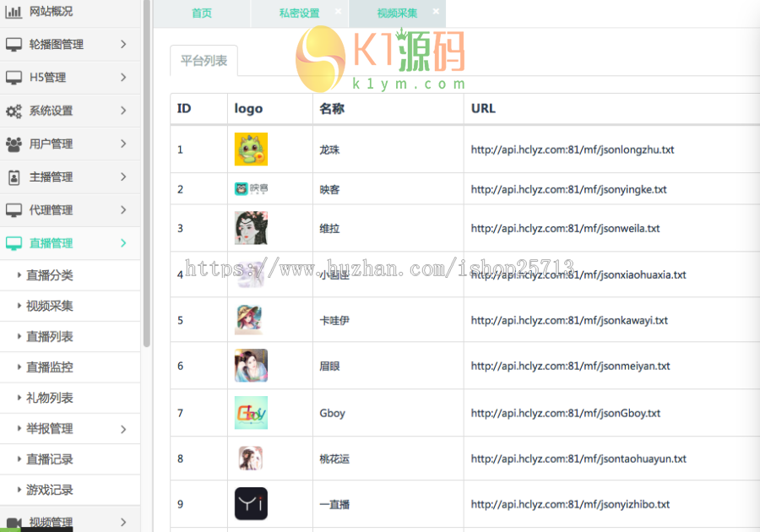Click the 代理管理 monitor icon
This screenshot has width=760, height=532.
click(x=14, y=210)
